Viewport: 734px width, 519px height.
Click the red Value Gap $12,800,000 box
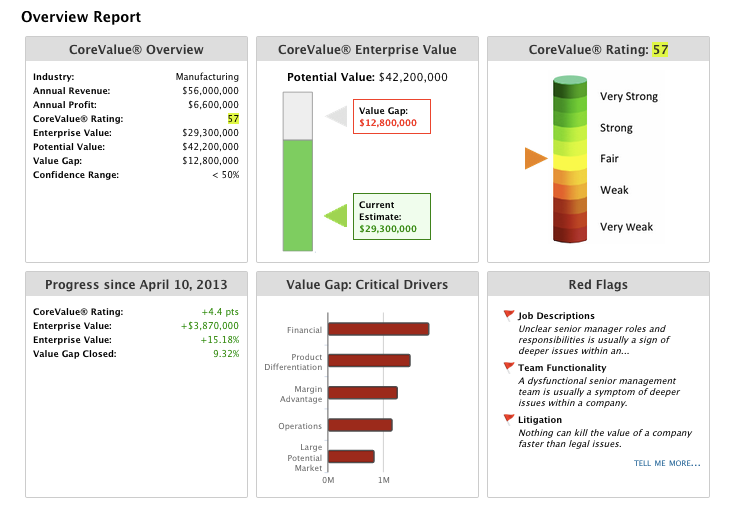(x=392, y=117)
